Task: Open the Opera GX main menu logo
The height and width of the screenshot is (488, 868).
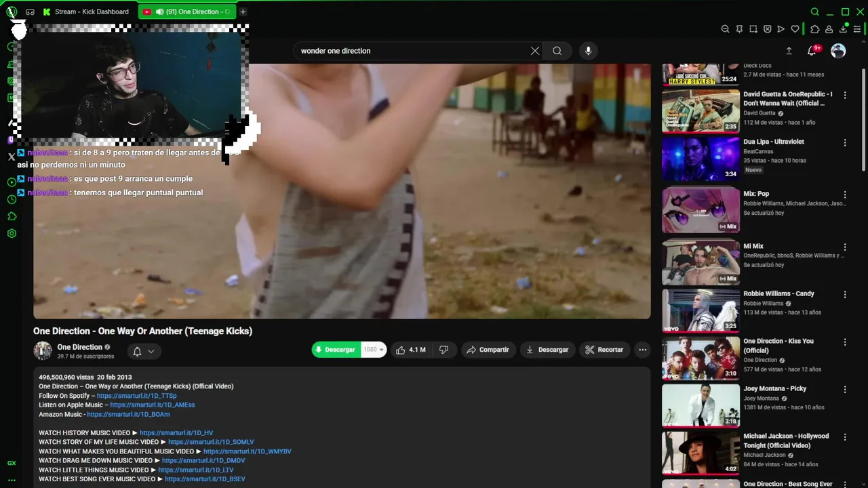Action: point(12,12)
